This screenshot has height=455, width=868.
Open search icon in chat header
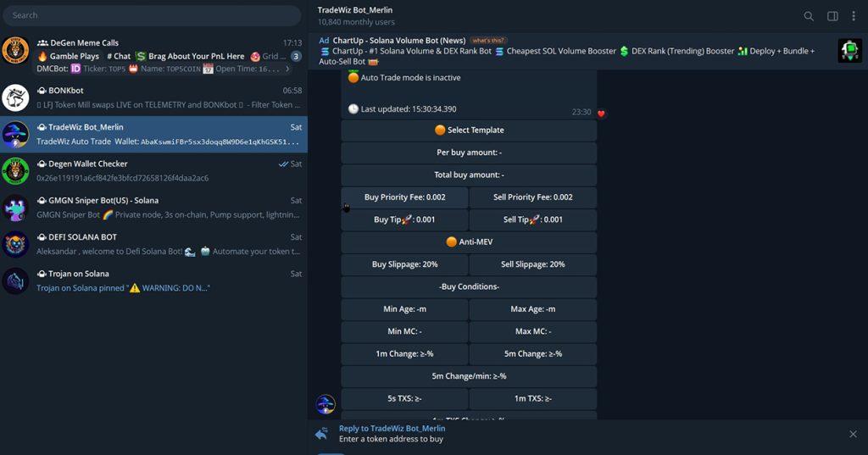click(809, 16)
